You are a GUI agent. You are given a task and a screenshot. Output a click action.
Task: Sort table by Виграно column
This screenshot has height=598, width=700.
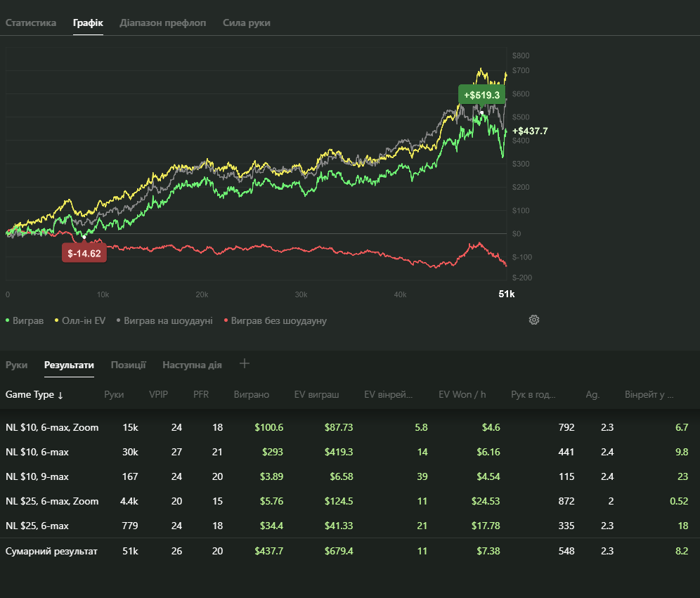252,394
